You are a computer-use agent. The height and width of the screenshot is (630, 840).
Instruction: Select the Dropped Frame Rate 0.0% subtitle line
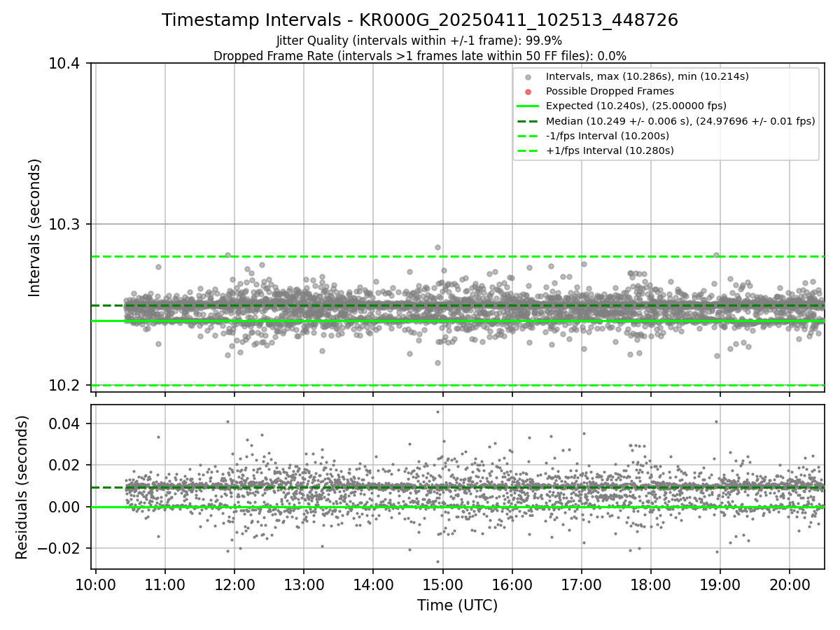420,56
